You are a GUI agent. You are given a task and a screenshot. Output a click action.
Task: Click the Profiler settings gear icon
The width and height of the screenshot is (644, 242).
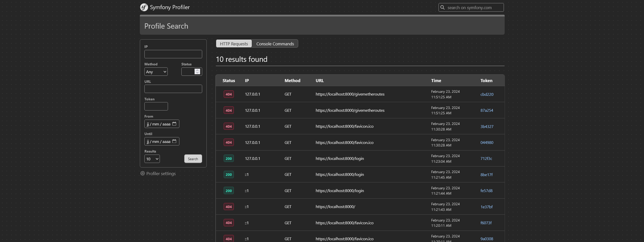[143, 174]
